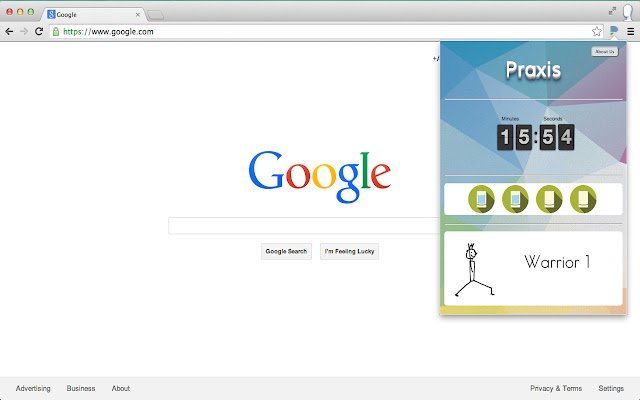This screenshot has height=400, width=640.
Task: Open the Praxis extension icon in the toolbar
Action: tap(613, 31)
